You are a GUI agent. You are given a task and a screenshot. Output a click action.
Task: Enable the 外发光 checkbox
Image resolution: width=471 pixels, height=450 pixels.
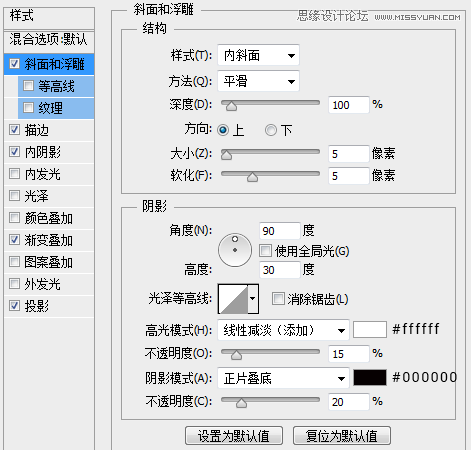coord(14,284)
